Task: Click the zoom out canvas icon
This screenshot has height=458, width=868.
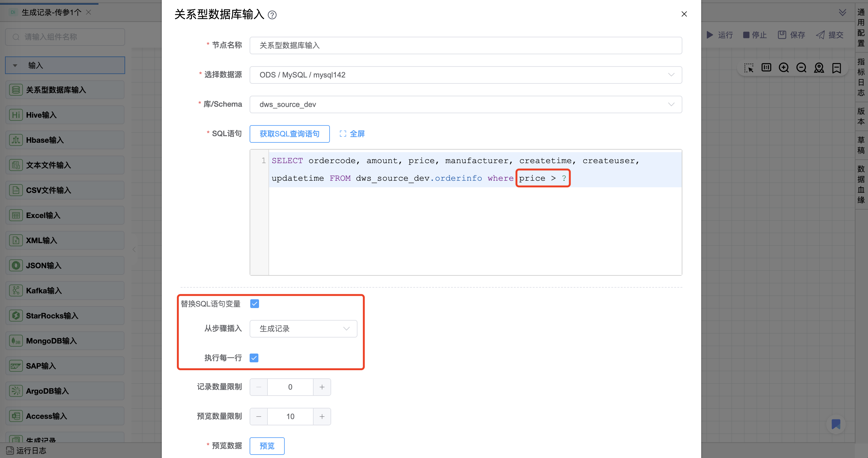Action: pyautogui.click(x=801, y=68)
